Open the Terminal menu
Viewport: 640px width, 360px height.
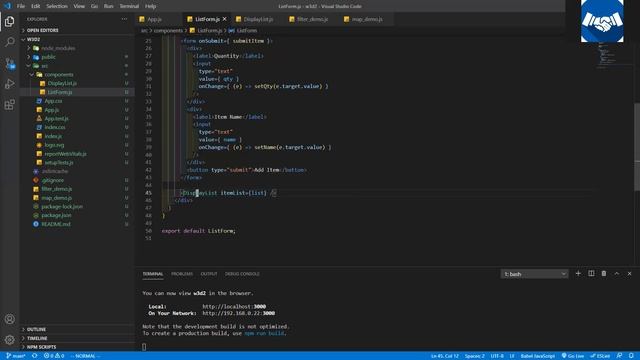129,6
